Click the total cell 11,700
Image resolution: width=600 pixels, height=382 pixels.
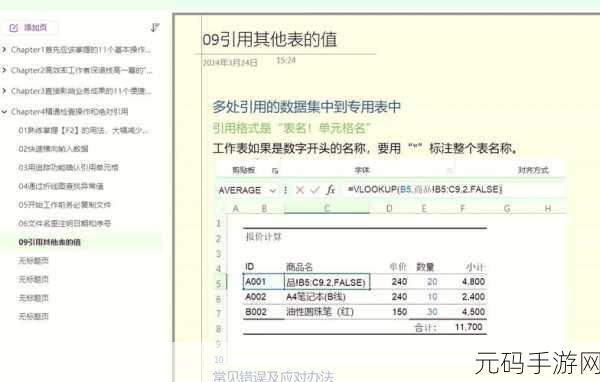point(469,327)
